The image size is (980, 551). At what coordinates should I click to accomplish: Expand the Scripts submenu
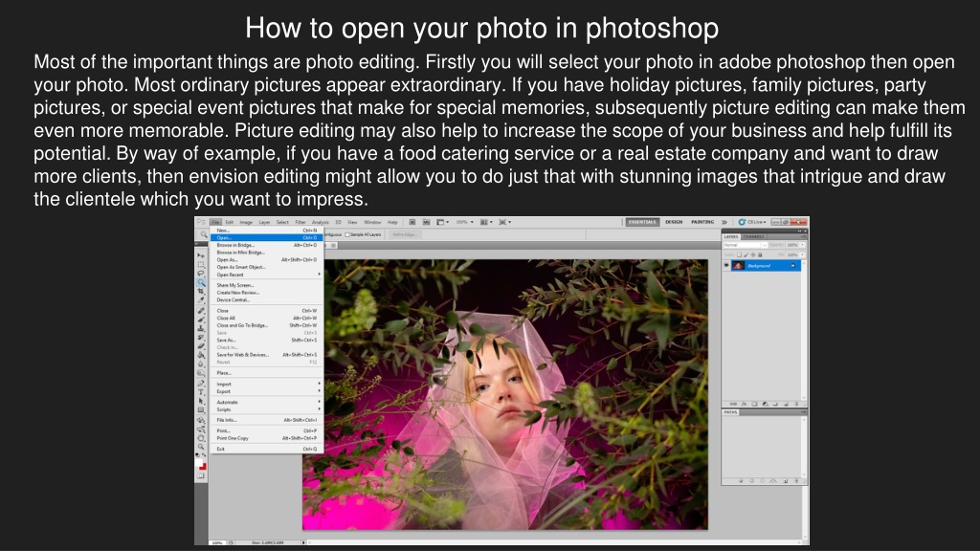[267, 409]
